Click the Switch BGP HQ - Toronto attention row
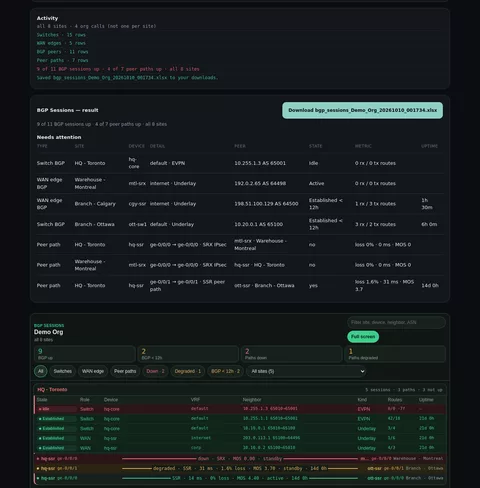 click(x=240, y=163)
